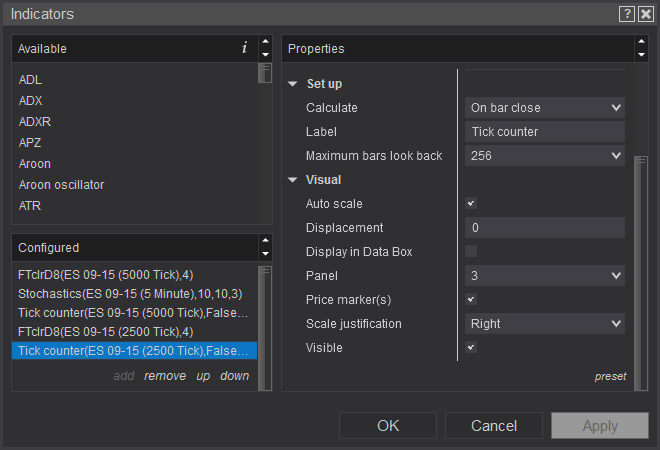The width and height of the screenshot is (660, 450).
Task: Open the Scale justification dropdown
Action: point(545,323)
